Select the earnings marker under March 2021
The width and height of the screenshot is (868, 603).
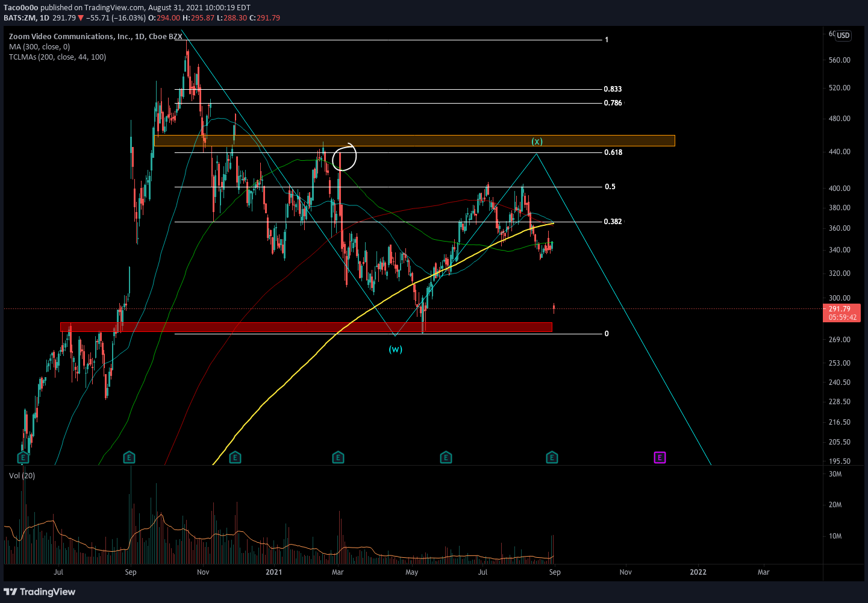point(339,458)
